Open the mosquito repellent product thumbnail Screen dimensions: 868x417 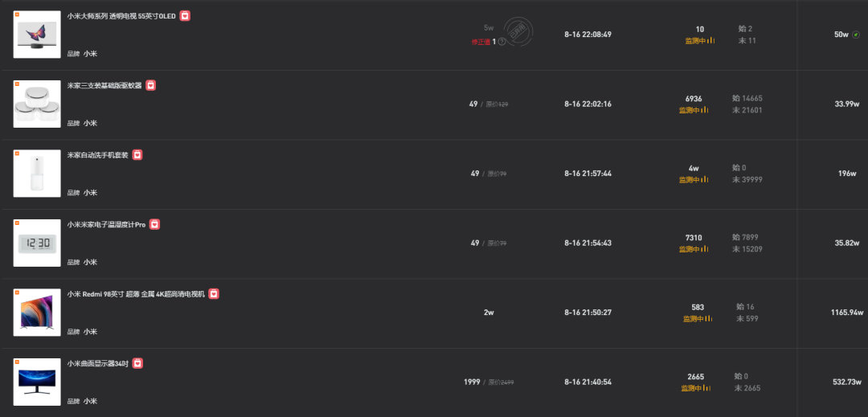(37, 104)
